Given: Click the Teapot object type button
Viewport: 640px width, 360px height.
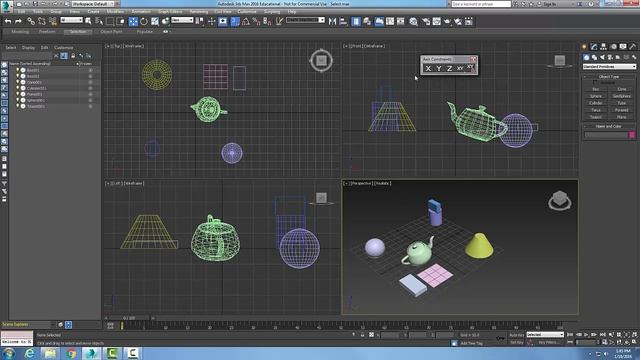Looking at the screenshot, I should click(x=596, y=117).
